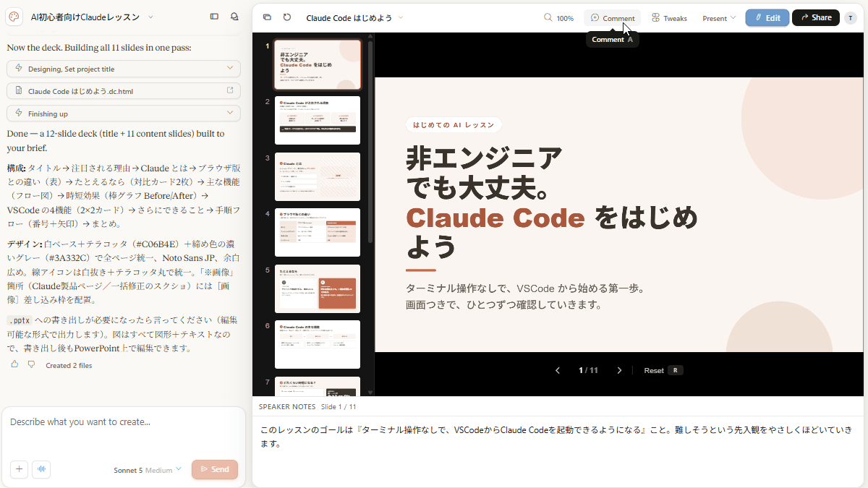The width and height of the screenshot is (868, 488).
Task: Click the Created 2 files label
Action: (x=69, y=365)
